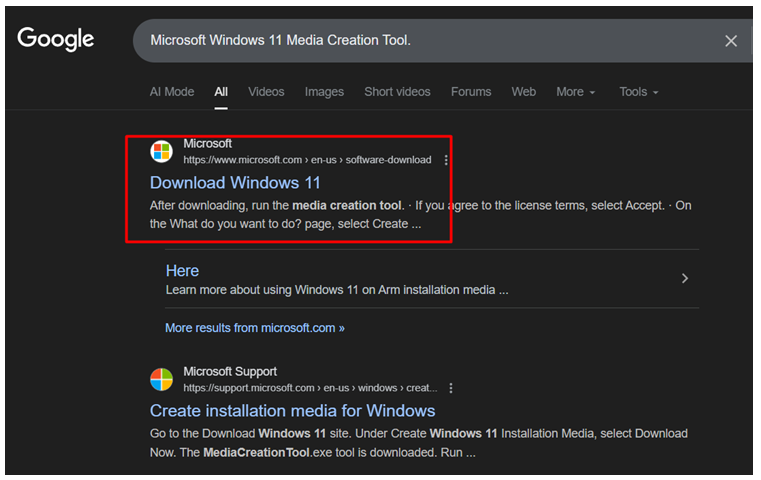Click 'More results from microsoft.com' link

point(254,328)
